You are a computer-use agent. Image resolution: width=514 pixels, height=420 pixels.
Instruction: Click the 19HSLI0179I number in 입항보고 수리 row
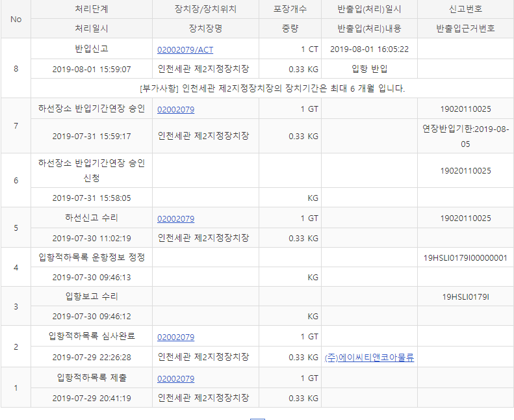[465, 297]
